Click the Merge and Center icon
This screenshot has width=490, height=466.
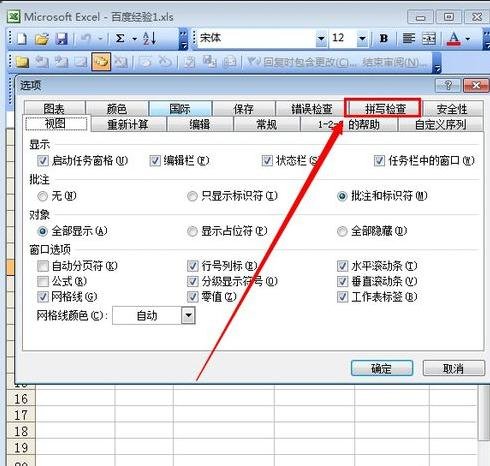(x=429, y=39)
